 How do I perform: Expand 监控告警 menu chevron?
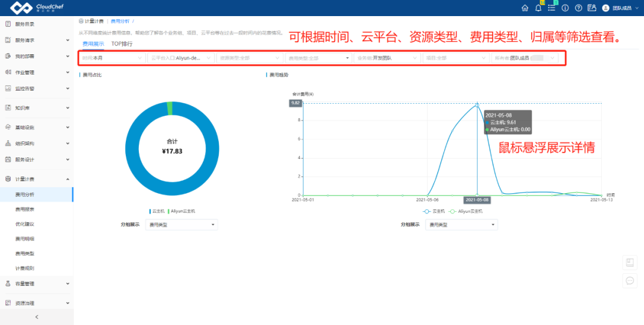click(x=68, y=88)
